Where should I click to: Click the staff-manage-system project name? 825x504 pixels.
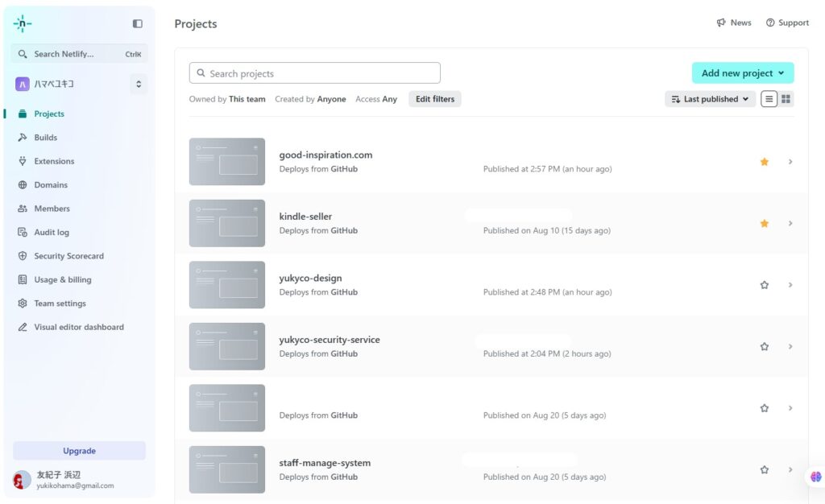[x=325, y=463]
